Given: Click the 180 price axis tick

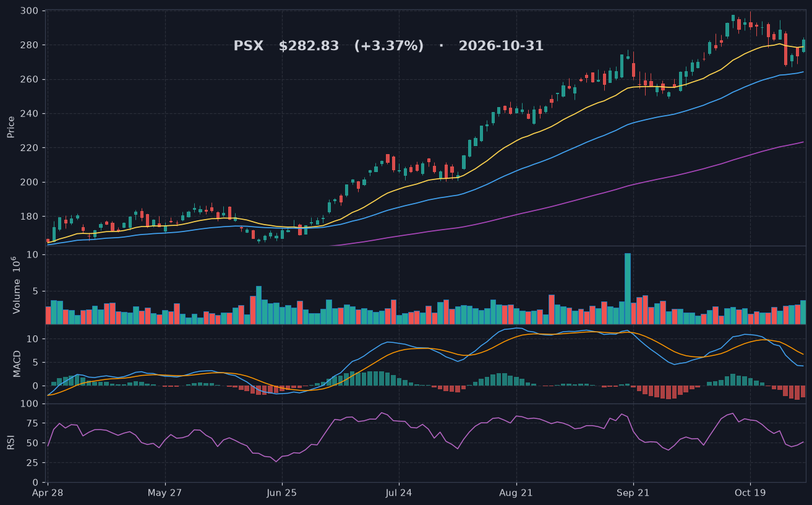Looking at the screenshot, I should 30,217.
